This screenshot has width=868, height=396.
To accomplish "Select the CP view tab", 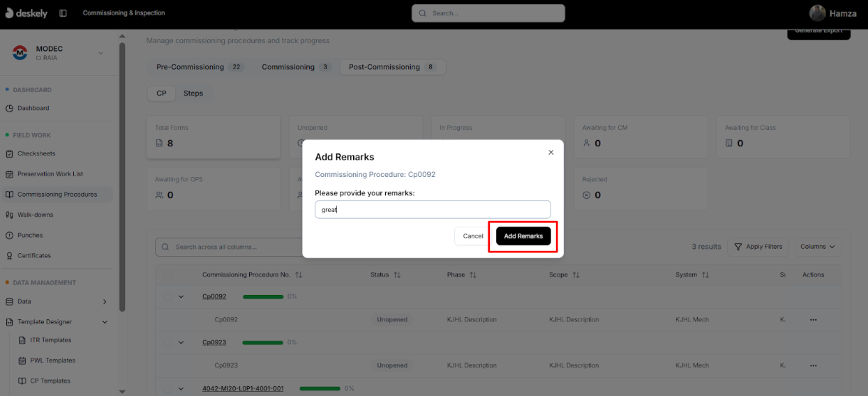I will point(161,93).
